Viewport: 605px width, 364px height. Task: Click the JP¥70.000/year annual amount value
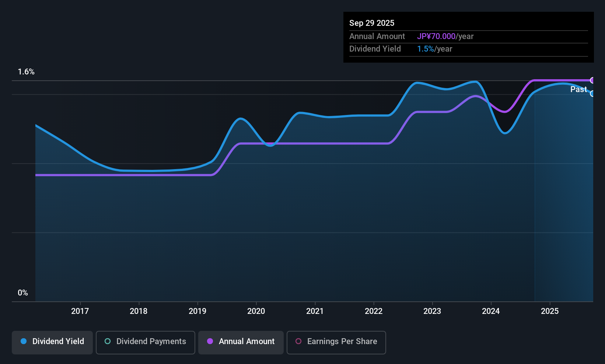[445, 36]
